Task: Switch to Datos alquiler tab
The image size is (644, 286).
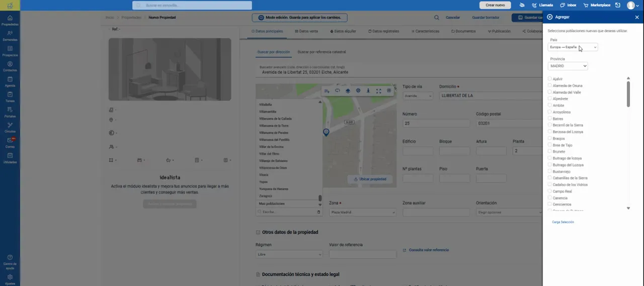Action: click(343, 31)
